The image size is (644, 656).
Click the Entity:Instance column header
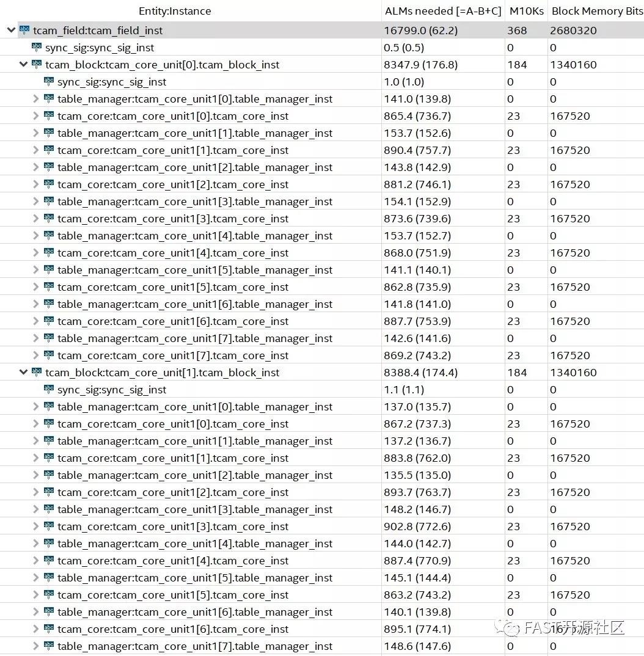pyautogui.click(x=175, y=11)
